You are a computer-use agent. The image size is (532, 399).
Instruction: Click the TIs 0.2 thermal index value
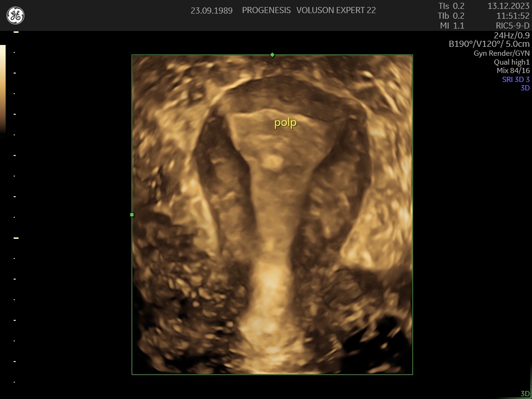tap(451, 6)
